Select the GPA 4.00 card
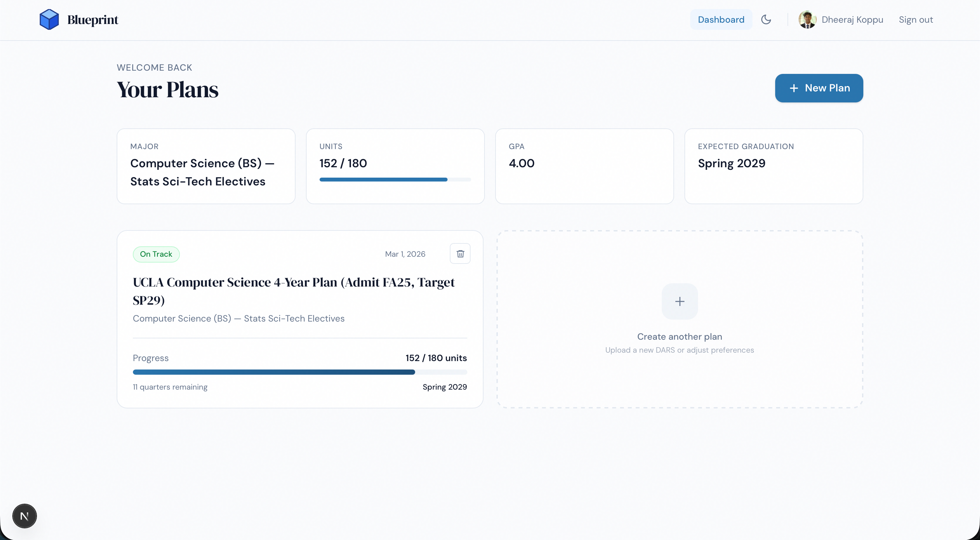This screenshot has height=540, width=980. (584, 166)
